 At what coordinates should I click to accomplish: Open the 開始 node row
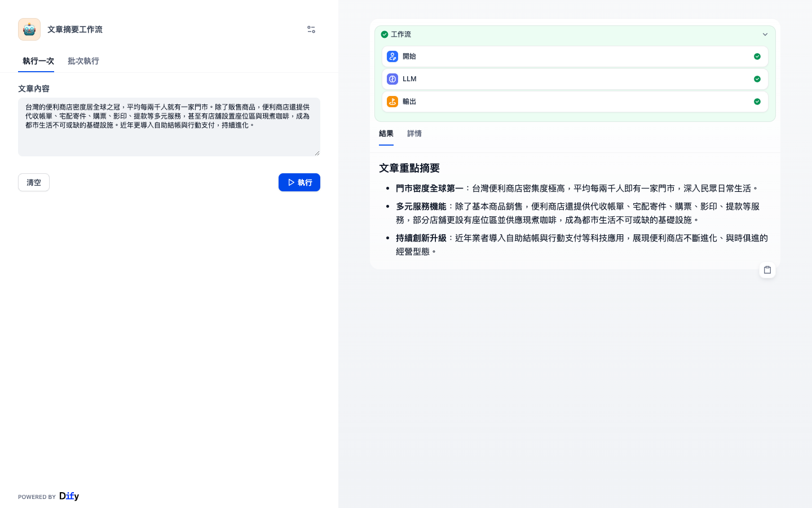click(575, 56)
